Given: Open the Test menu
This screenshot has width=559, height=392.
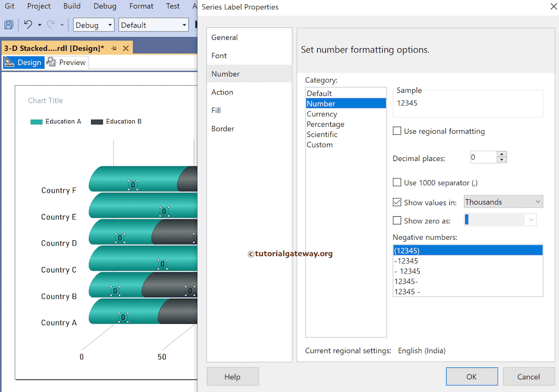Looking at the screenshot, I should pyautogui.click(x=173, y=6).
